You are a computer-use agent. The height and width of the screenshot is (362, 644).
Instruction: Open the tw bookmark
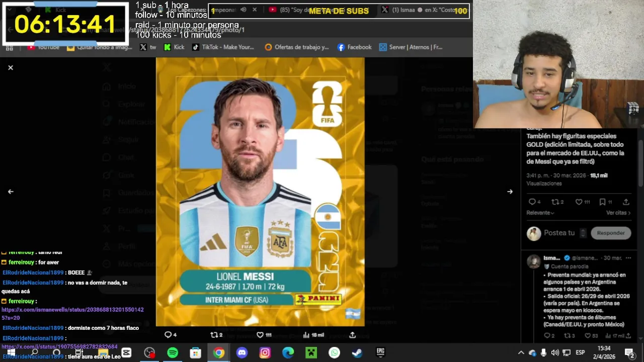pos(148,47)
